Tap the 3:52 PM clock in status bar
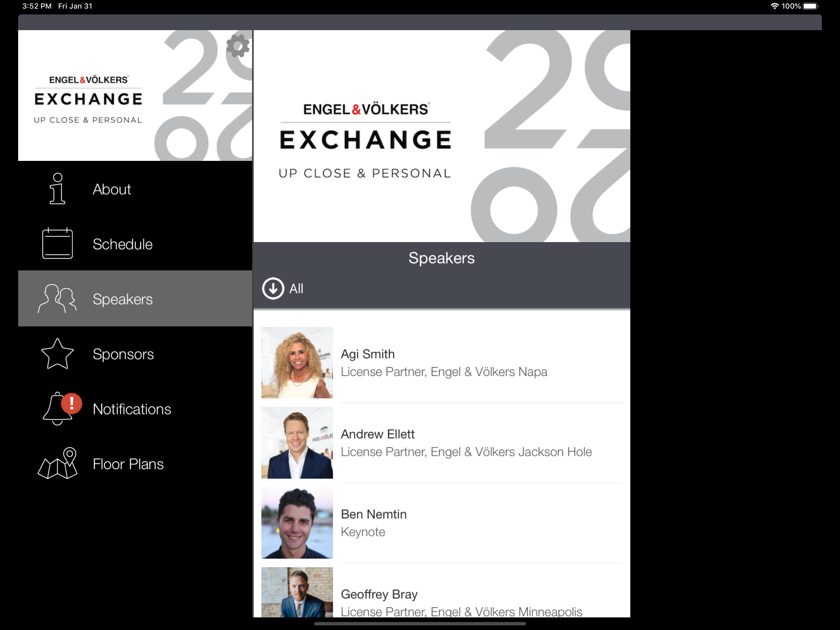 point(37,6)
